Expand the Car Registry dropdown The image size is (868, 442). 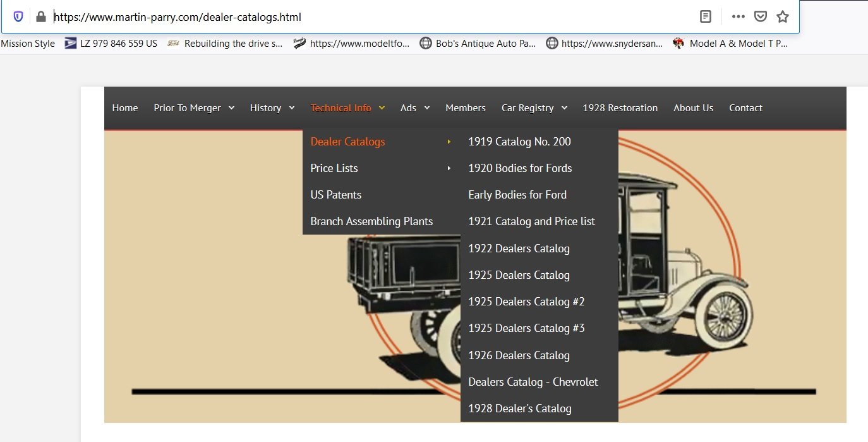(534, 108)
